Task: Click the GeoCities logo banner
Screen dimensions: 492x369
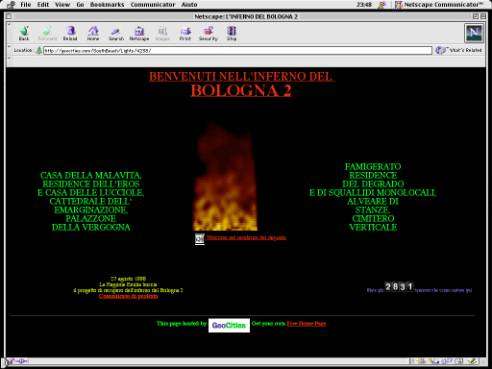Action: [x=229, y=325]
